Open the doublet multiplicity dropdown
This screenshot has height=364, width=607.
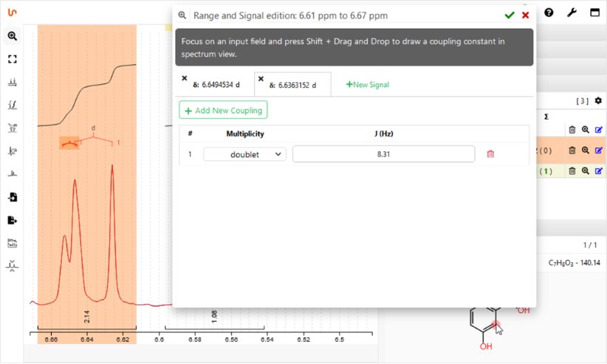click(245, 154)
